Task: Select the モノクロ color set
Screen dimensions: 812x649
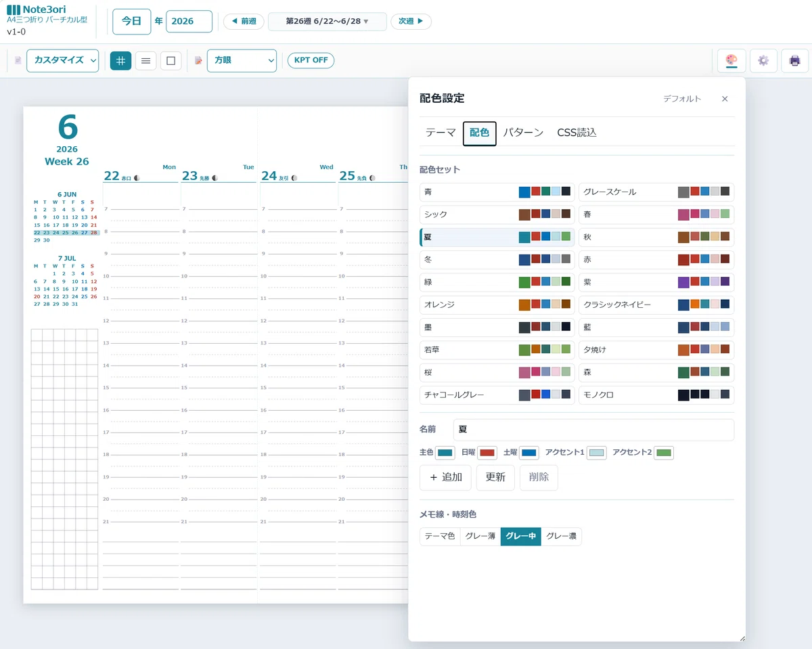Action: [656, 395]
